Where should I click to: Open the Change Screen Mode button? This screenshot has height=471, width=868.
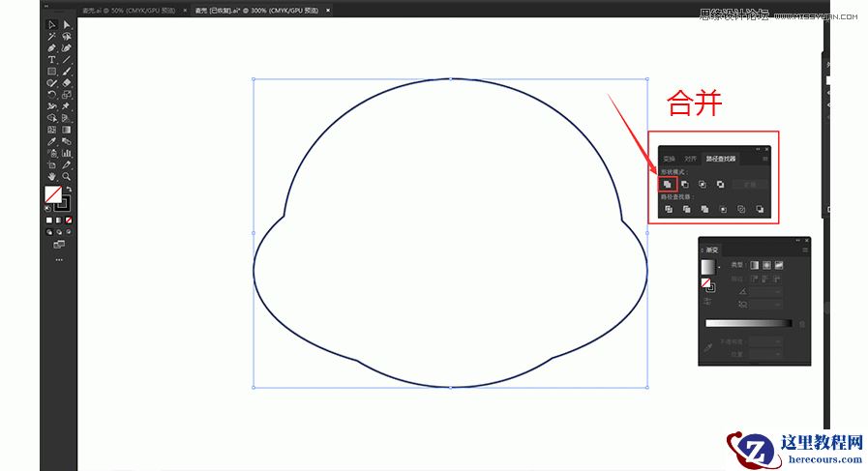59,244
